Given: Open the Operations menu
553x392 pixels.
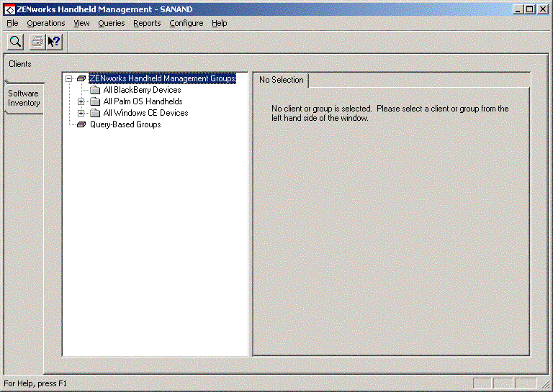Looking at the screenshot, I should pyautogui.click(x=46, y=23).
